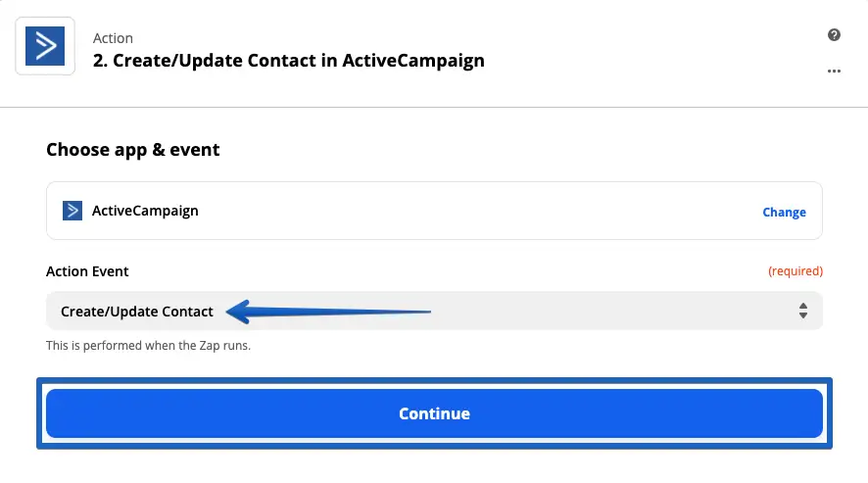Select the ActiveCampaign app name text
The image size is (868, 483).
click(145, 211)
